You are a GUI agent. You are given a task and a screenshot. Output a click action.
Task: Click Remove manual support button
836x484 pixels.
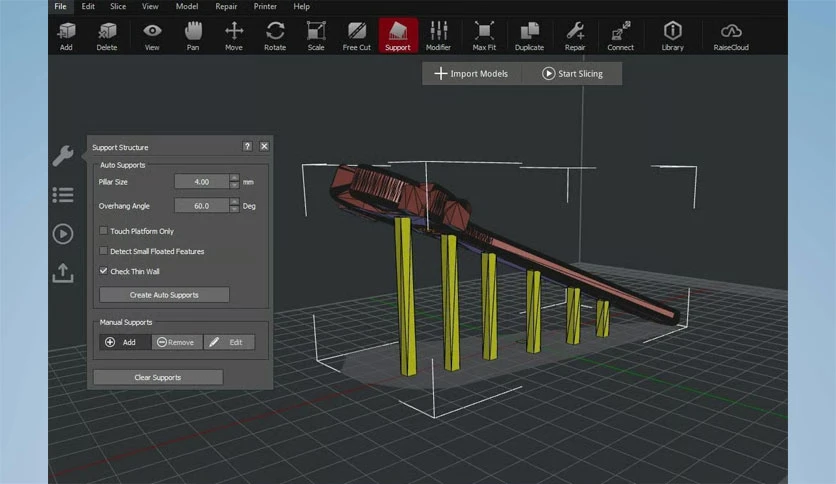[176, 342]
